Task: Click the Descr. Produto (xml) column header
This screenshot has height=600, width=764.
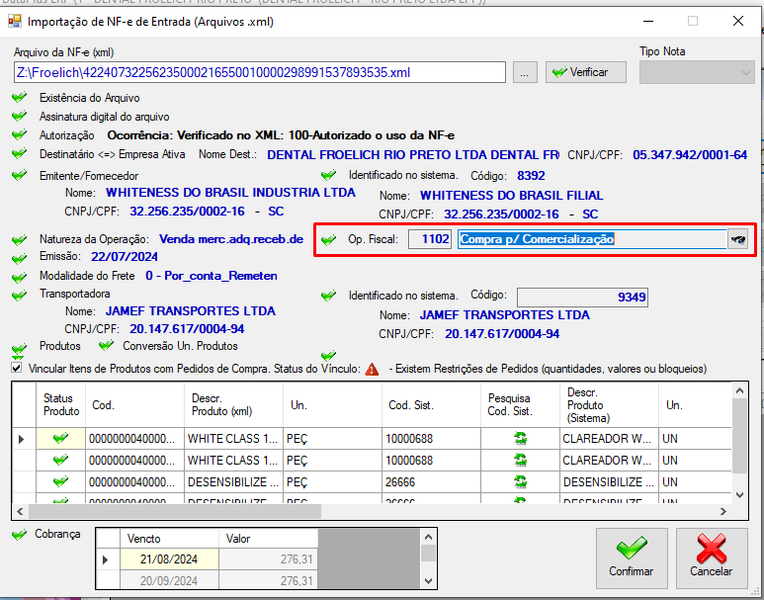Action: [233, 405]
